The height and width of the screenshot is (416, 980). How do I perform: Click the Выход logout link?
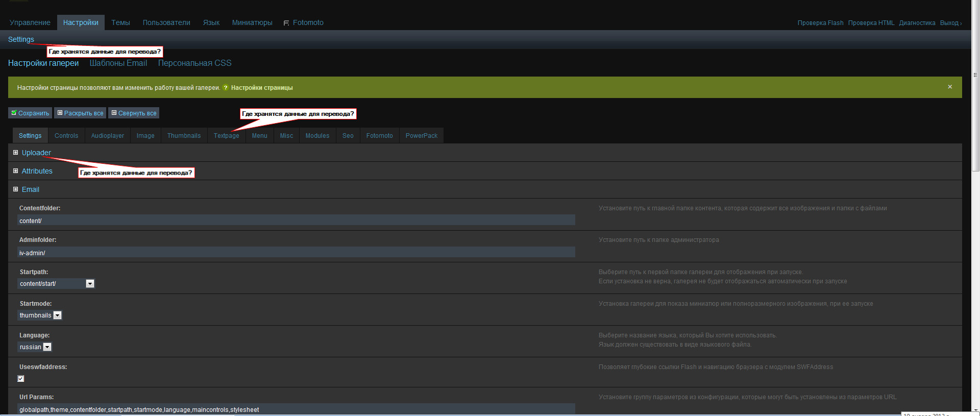coord(950,23)
